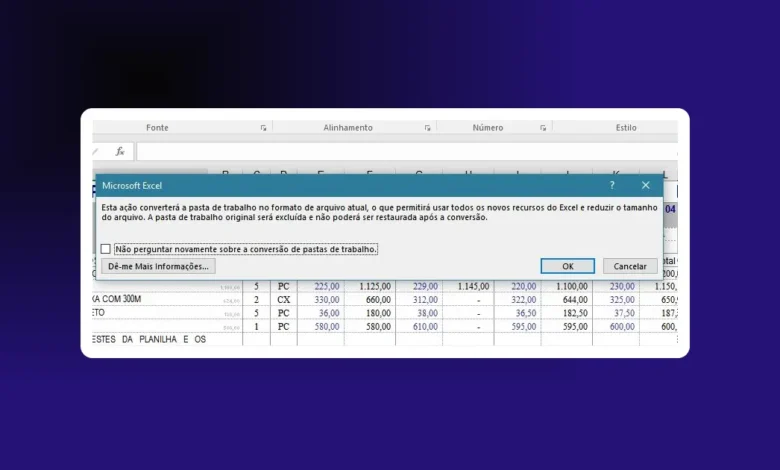Select the cell with value 610,00

tap(419, 326)
